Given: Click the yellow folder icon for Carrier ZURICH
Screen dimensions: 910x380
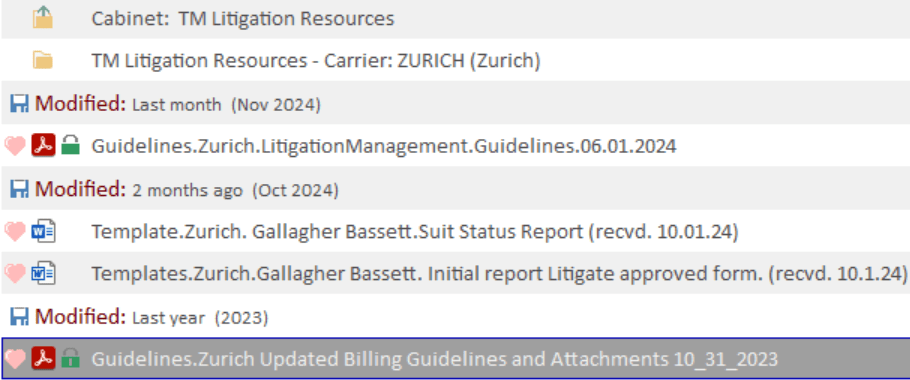Looking at the screenshot, I should (42, 60).
